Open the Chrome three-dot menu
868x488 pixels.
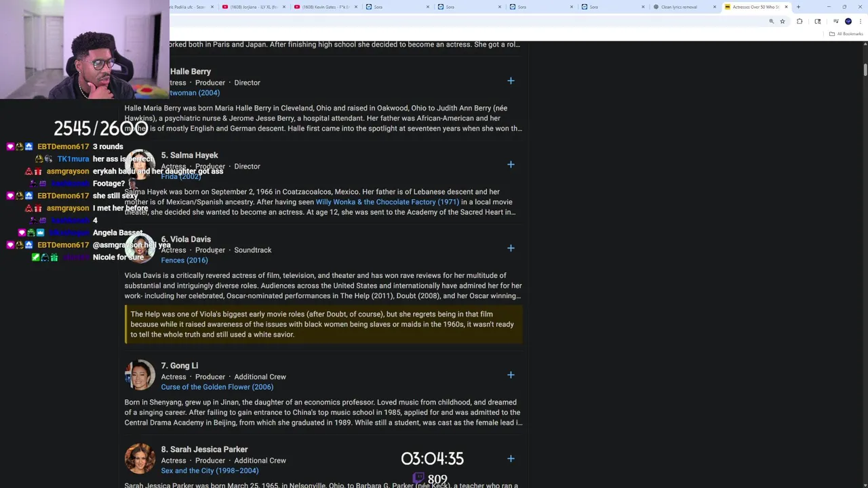point(859,22)
